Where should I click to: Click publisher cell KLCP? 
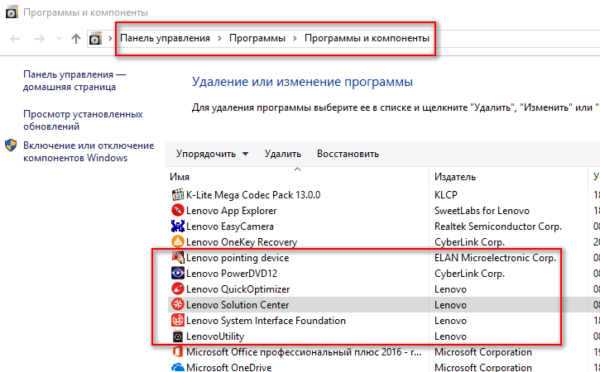(x=446, y=195)
